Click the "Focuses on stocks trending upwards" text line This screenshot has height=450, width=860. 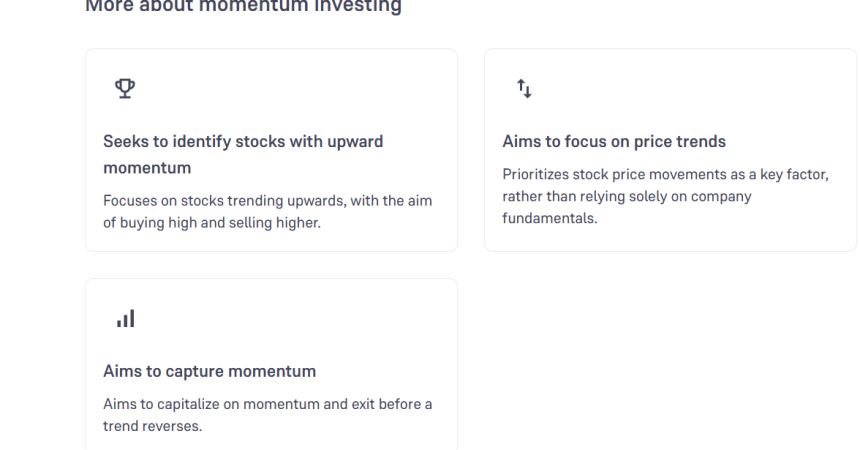click(x=267, y=201)
